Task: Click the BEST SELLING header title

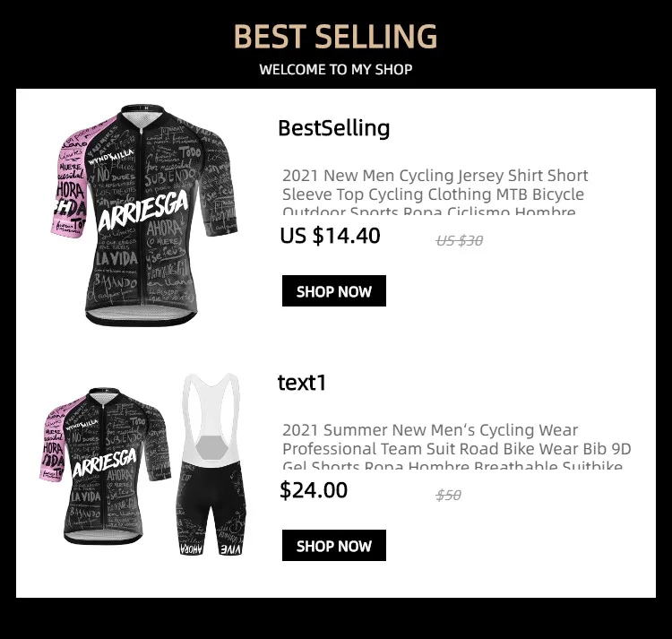Action: 336,37
